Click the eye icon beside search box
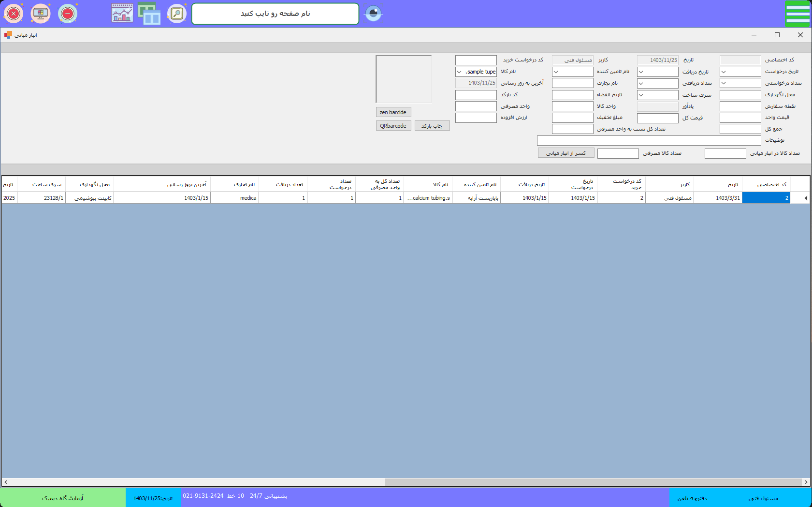 (x=373, y=13)
